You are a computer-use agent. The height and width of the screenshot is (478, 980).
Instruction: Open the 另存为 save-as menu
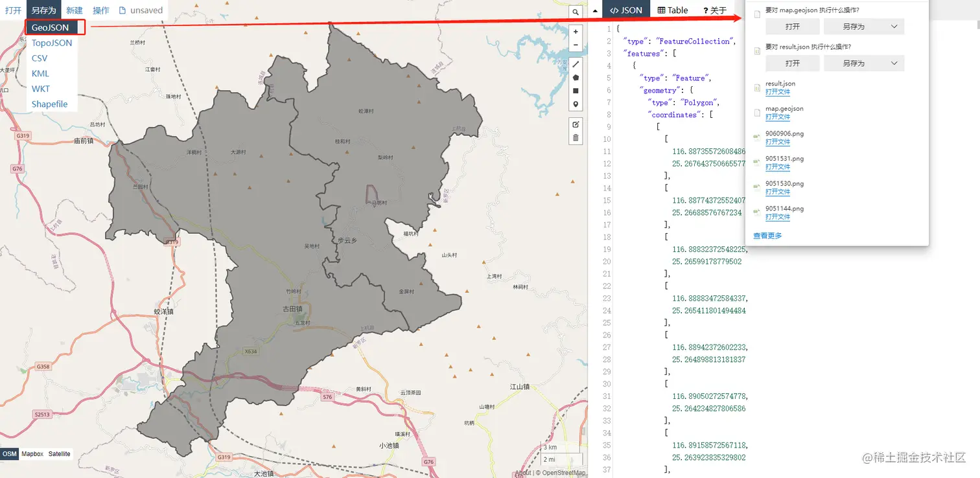[x=43, y=10]
